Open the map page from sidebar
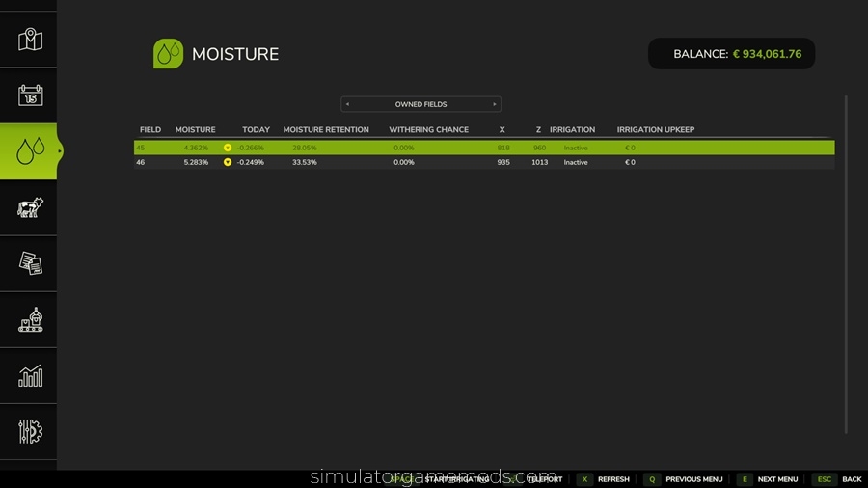This screenshot has height=488, width=868. [30, 40]
